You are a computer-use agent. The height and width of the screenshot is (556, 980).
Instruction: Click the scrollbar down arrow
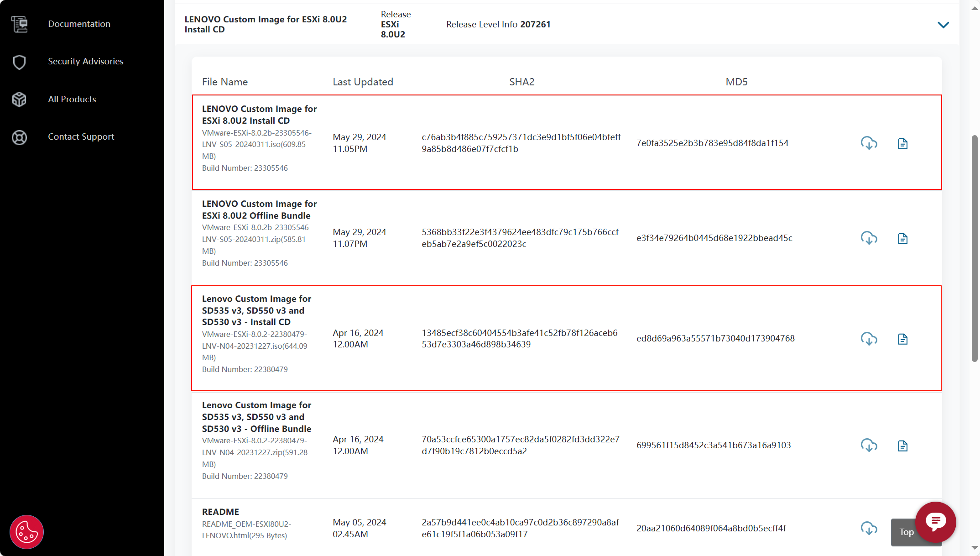click(975, 547)
